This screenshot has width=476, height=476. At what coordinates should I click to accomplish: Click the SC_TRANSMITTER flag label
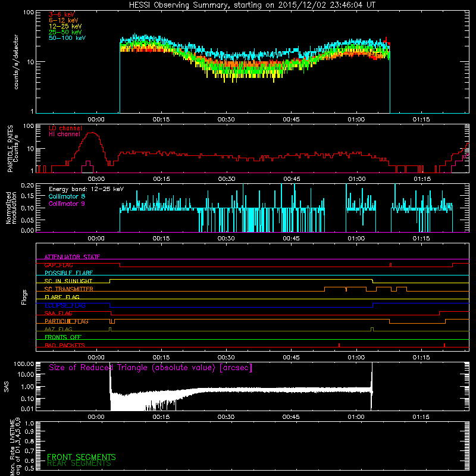(x=69, y=289)
